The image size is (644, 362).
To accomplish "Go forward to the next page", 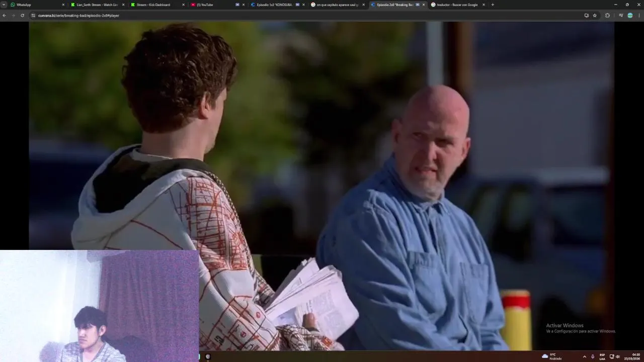I will (13, 16).
